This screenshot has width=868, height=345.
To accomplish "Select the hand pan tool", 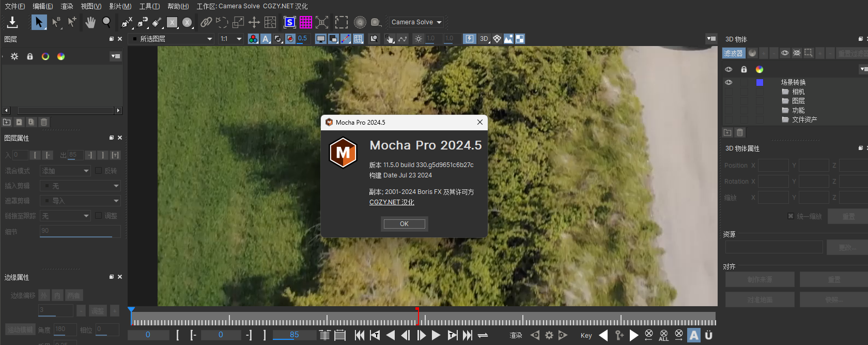I will pyautogui.click(x=90, y=22).
